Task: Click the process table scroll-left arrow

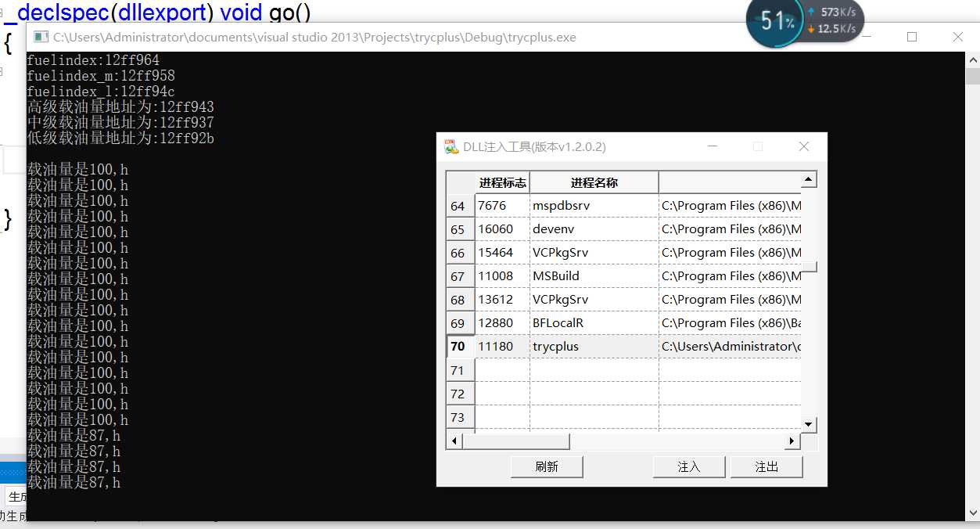Action: pos(454,441)
